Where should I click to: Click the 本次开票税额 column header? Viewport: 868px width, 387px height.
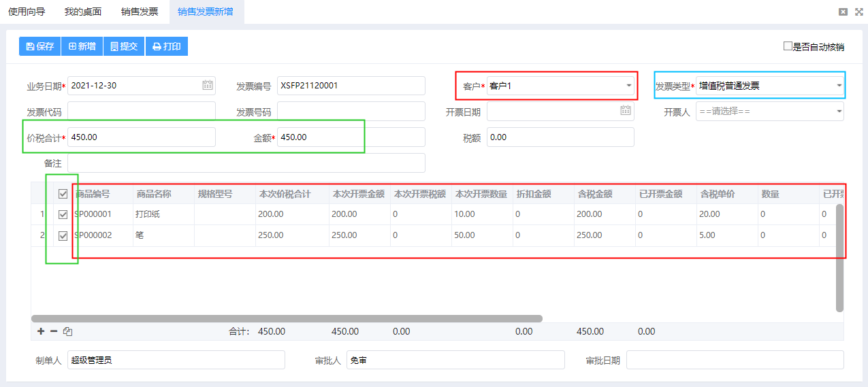(421, 194)
